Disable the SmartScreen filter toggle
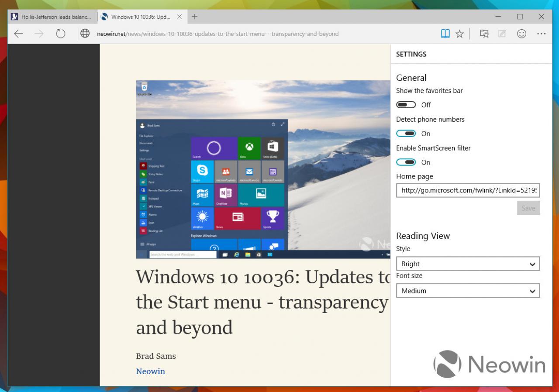This screenshot has height=392, width=559. [x=406, y=162]
